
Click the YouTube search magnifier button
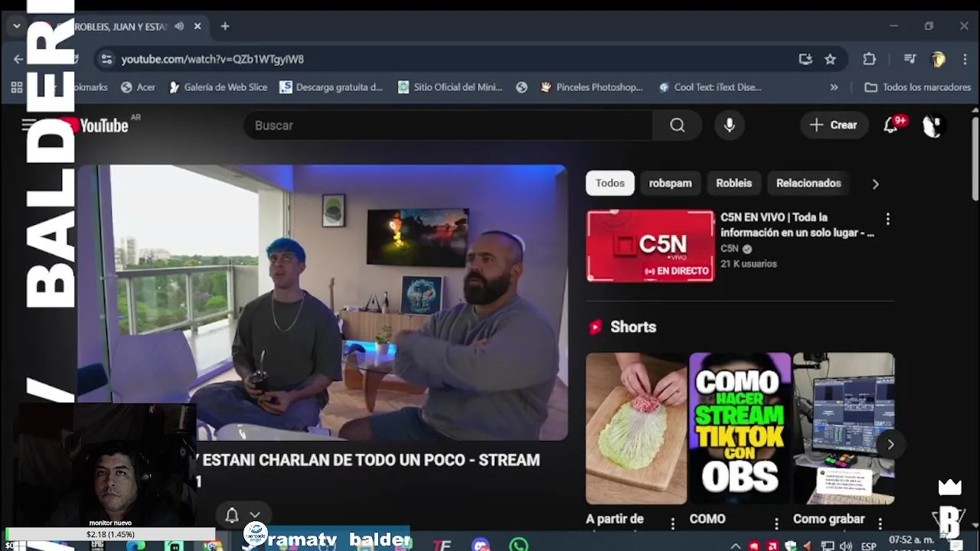[677, 126]
